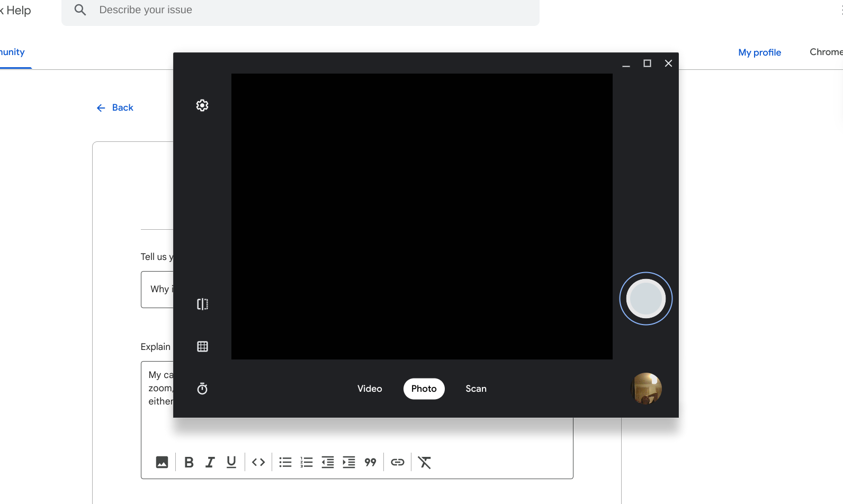This screenshot has width=843, height=504.
Task: Open the Chrome link in the header
Action: click(826, 52)
